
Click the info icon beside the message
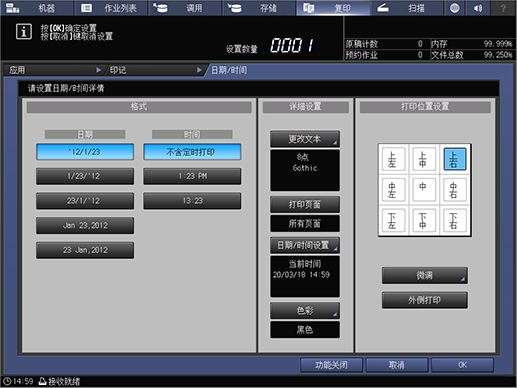coord(24,32)
